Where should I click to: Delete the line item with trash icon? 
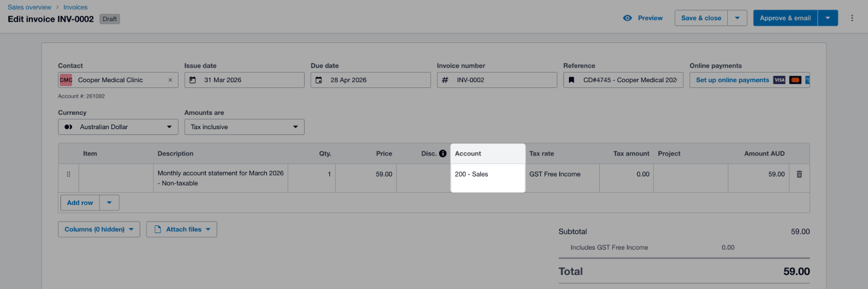tap(799, 174)
